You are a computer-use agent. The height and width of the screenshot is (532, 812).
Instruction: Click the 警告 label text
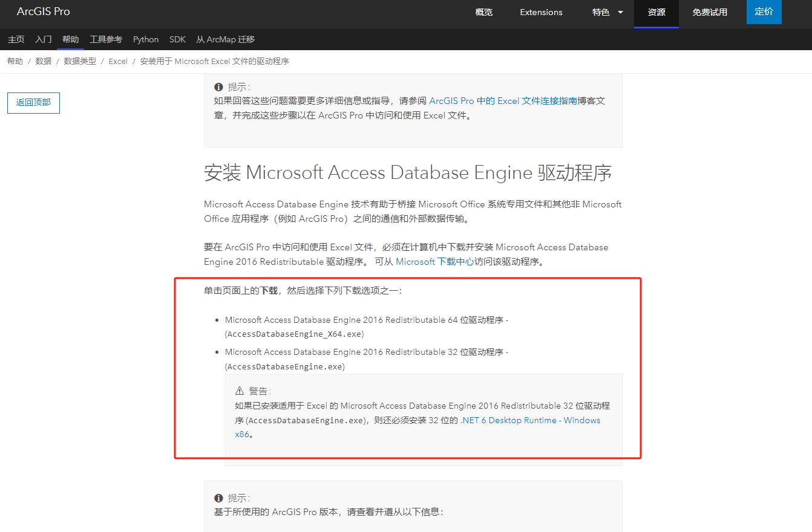(x=259, y=391)
